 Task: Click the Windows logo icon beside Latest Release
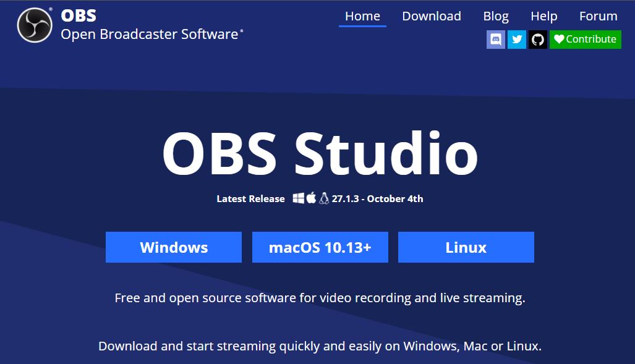point(299,198)
